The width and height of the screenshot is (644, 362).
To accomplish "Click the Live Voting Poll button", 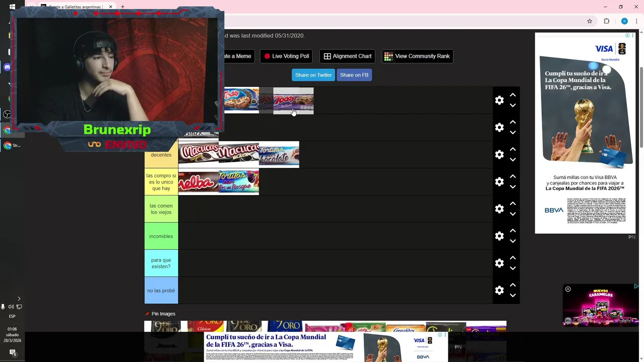I will [x=286, y=56].
